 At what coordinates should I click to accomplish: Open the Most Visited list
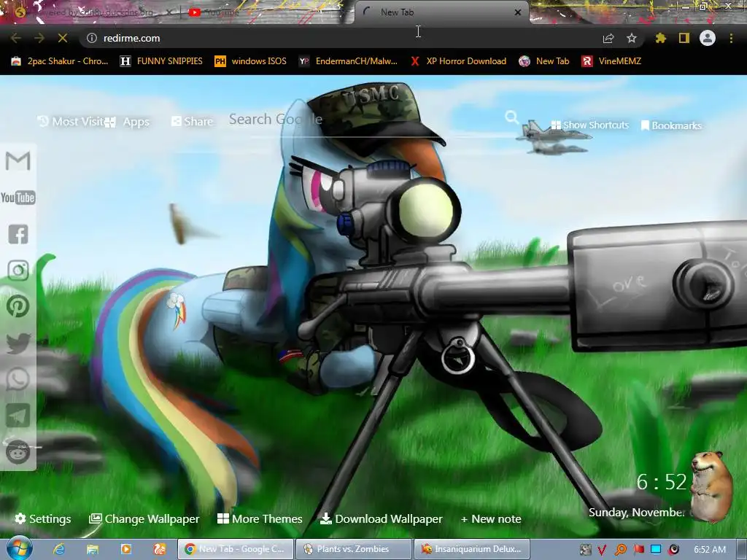coord(71,122)
